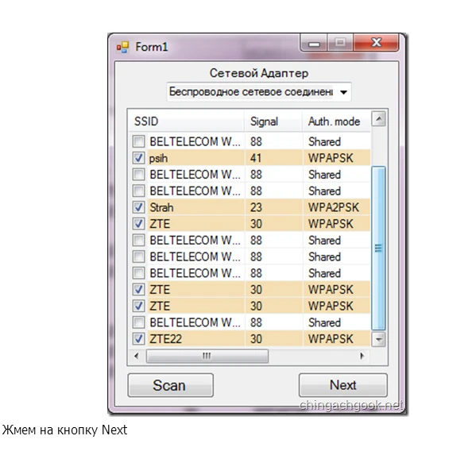Click WPAPSK cell in psih row
This screenshot has width=476, height=455.
click(x=331, y=158)
